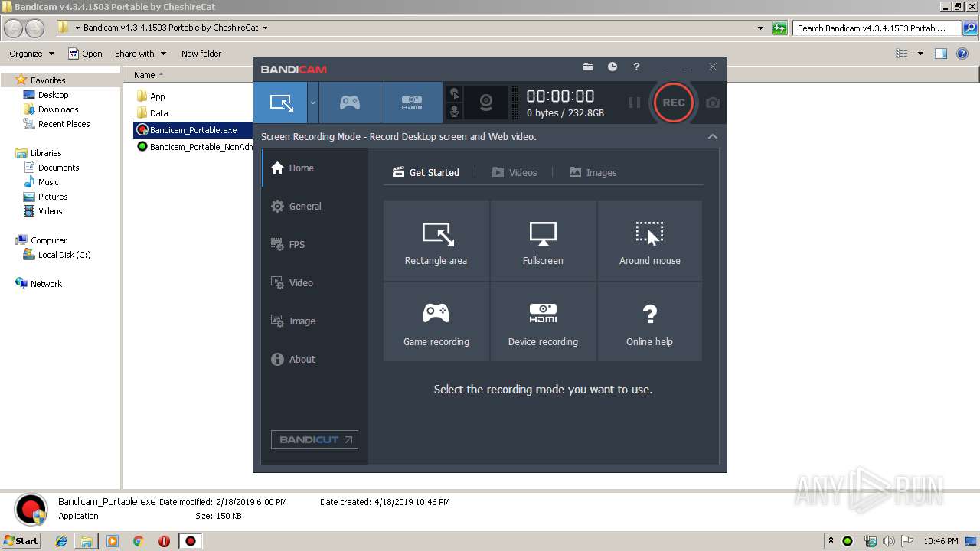Open scheduled recording clock icon
Viewport: 980px width, 551px height.
[612, 67]
